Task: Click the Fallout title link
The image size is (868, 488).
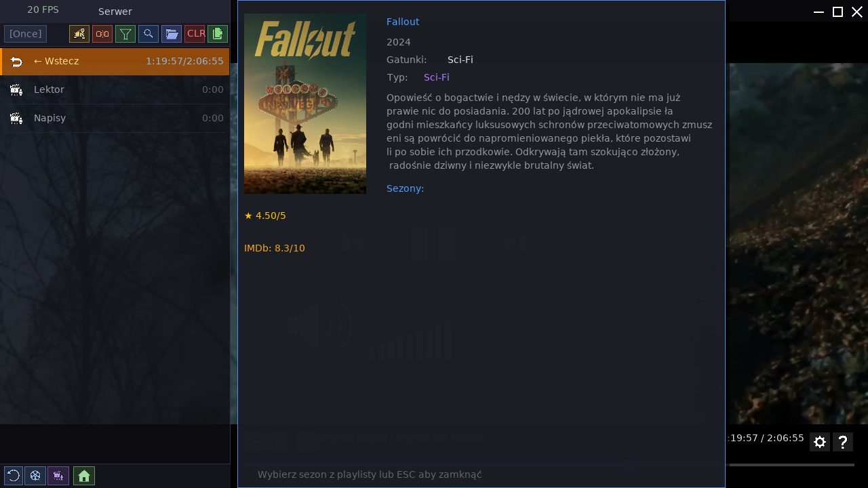Action: [403, 22]
